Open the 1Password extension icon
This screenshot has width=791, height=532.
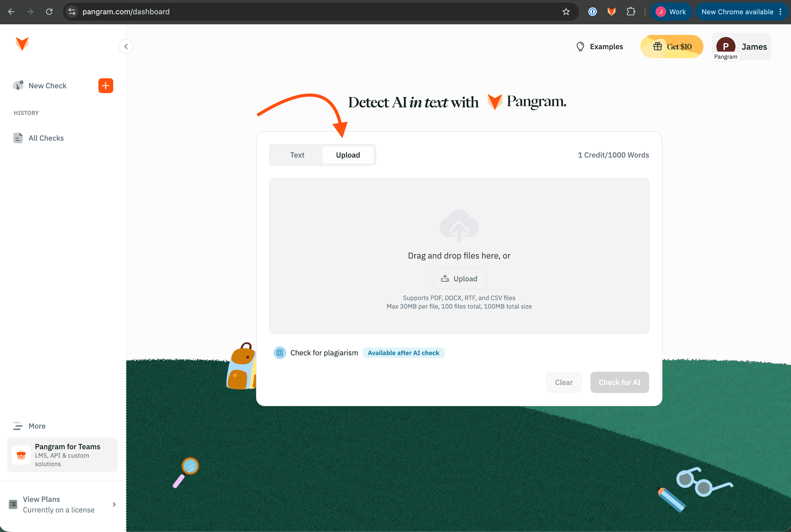point(592,12)
